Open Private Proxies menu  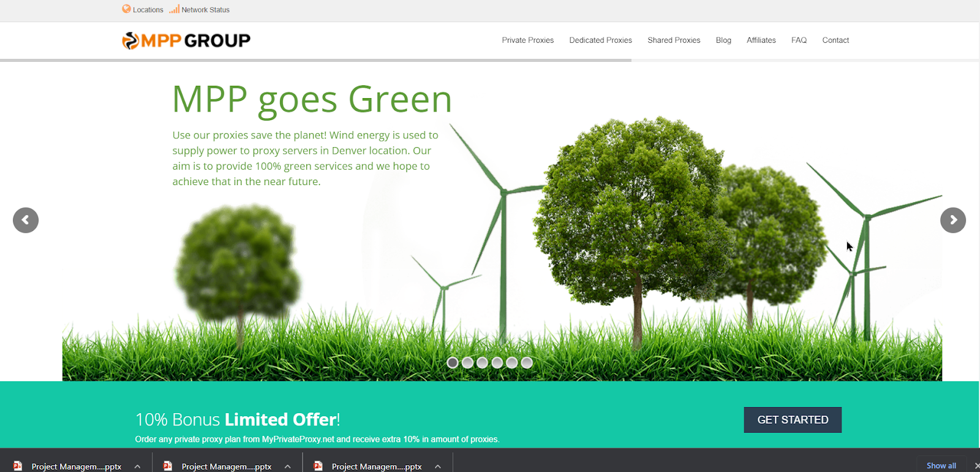point(527,40)
